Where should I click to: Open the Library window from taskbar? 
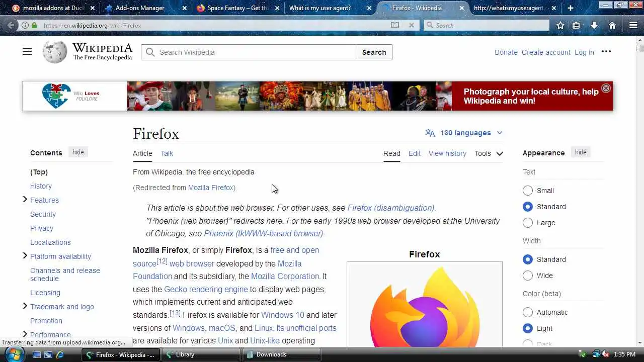(200, 354)
